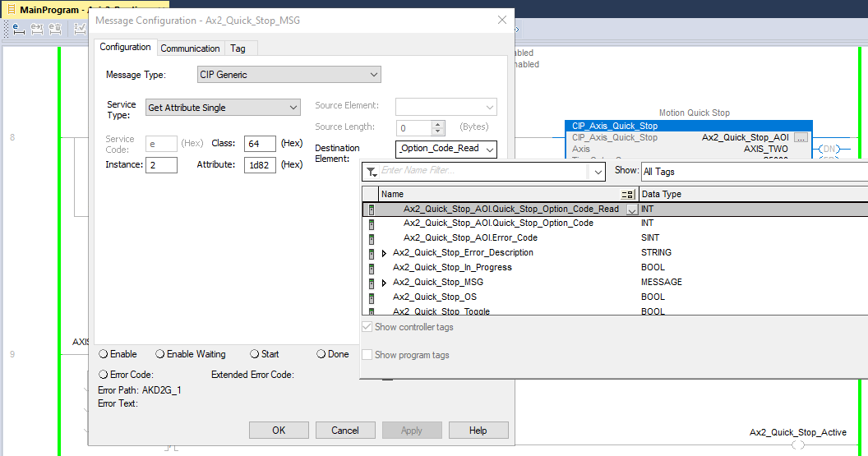868x456 pixels.
Task: Click the Name column sort/group icon
Action: 627,194
